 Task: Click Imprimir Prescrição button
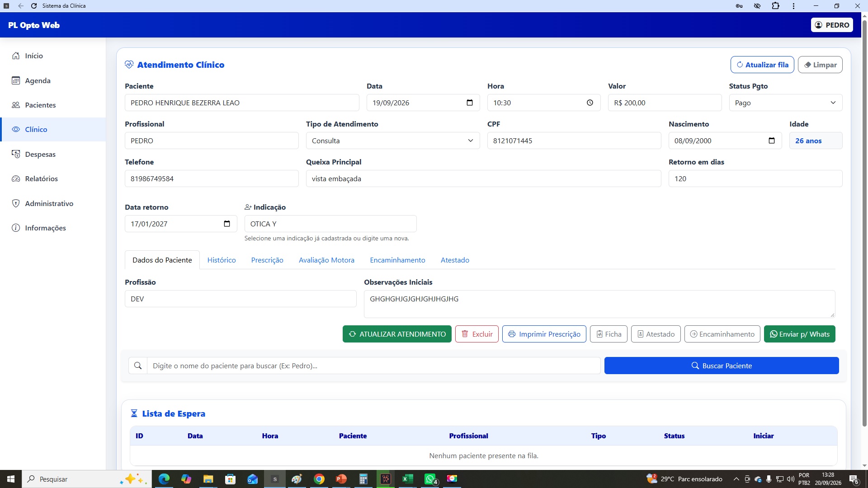point(544,334)
